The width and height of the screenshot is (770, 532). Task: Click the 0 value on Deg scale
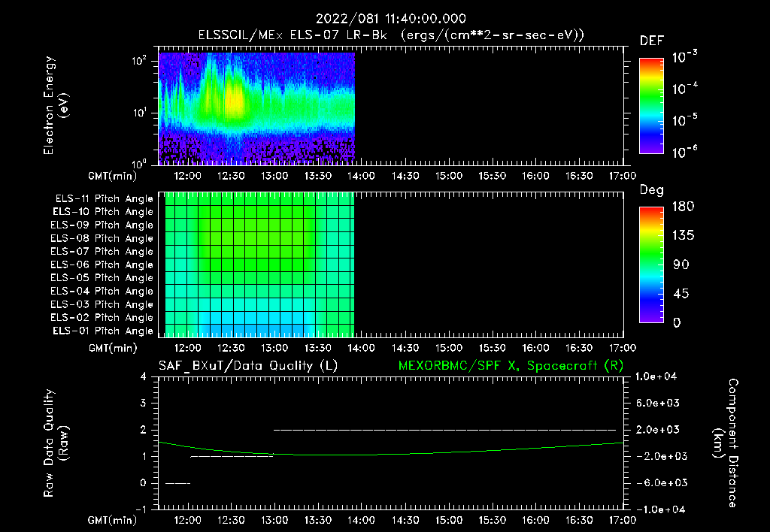click(x=677, y=323)
